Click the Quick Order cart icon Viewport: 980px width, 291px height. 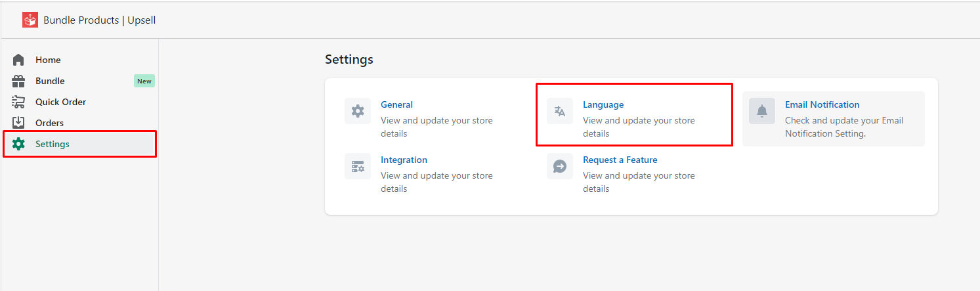click(x=18, y=102)
